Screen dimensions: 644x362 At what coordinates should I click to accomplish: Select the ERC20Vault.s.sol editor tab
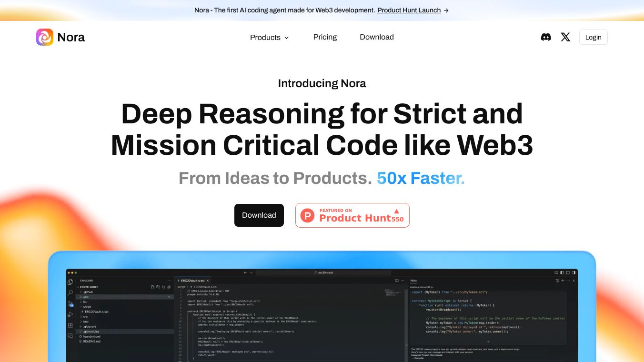point(193,281)
